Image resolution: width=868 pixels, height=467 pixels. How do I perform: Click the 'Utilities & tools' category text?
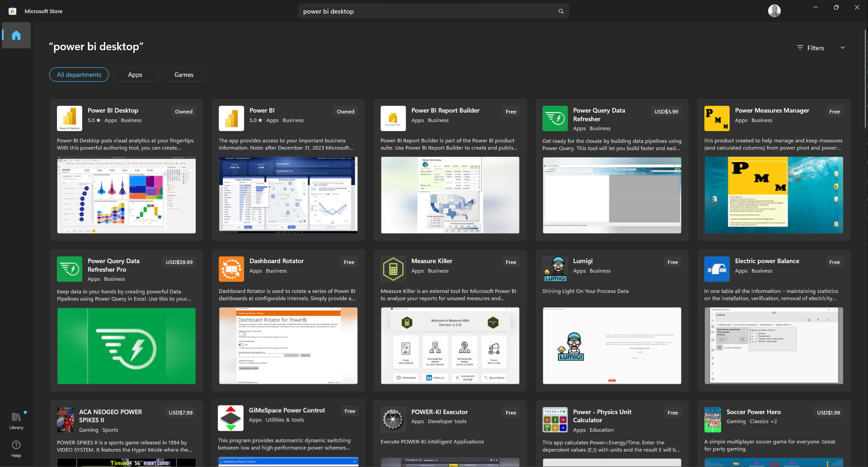click(285, 420)
